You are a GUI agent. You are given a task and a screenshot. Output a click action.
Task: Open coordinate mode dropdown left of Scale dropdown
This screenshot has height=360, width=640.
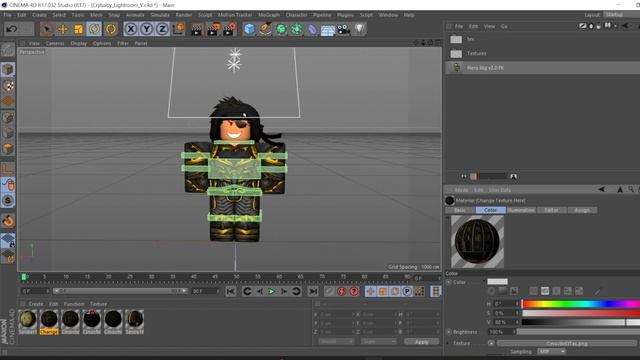[x=337, y=341]
